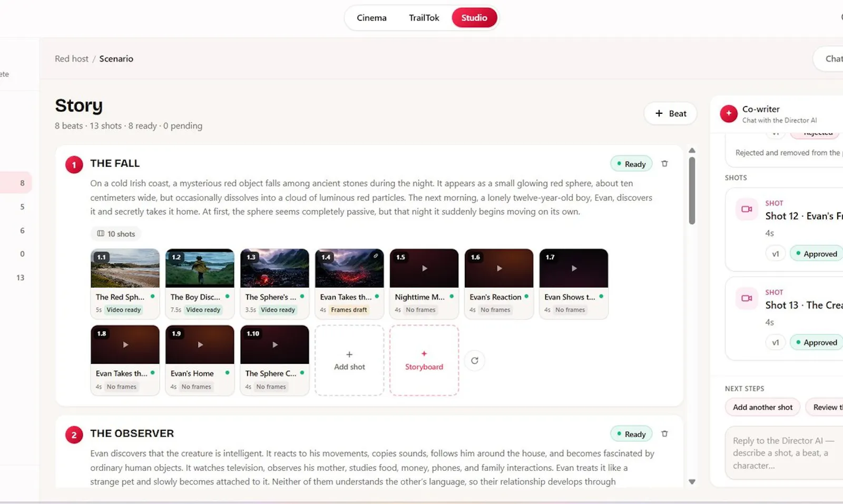Delete THE OBSERVER beat with trash icon

tap(664, 433)
